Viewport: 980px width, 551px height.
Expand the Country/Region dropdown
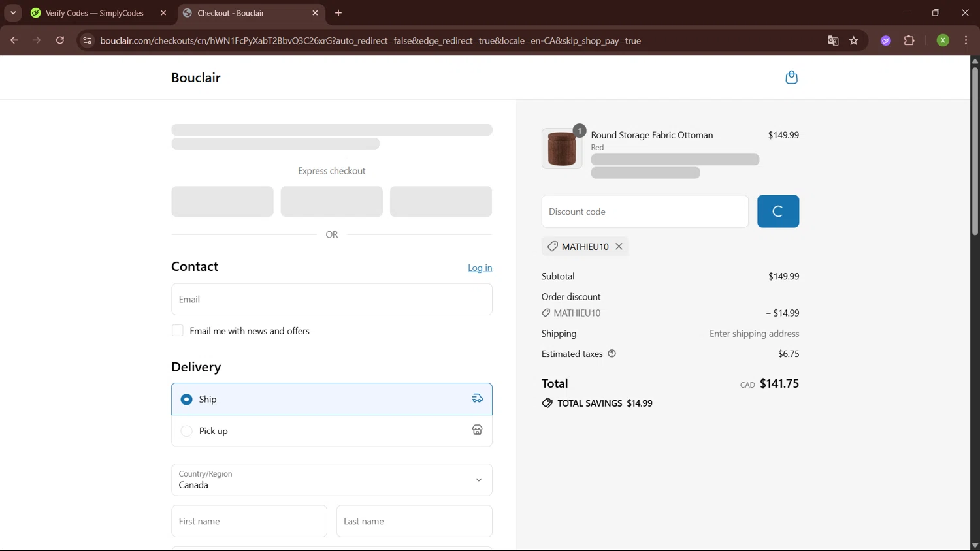click(332, 480)
